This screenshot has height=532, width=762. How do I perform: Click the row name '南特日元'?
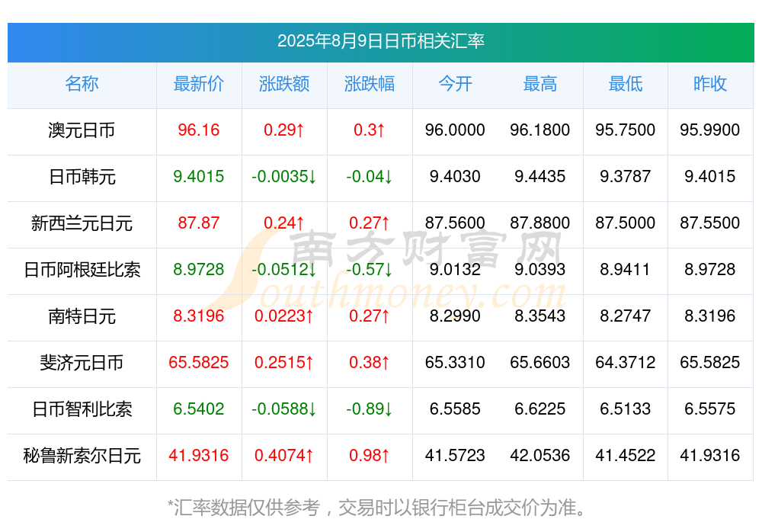[x=82, y=316]
